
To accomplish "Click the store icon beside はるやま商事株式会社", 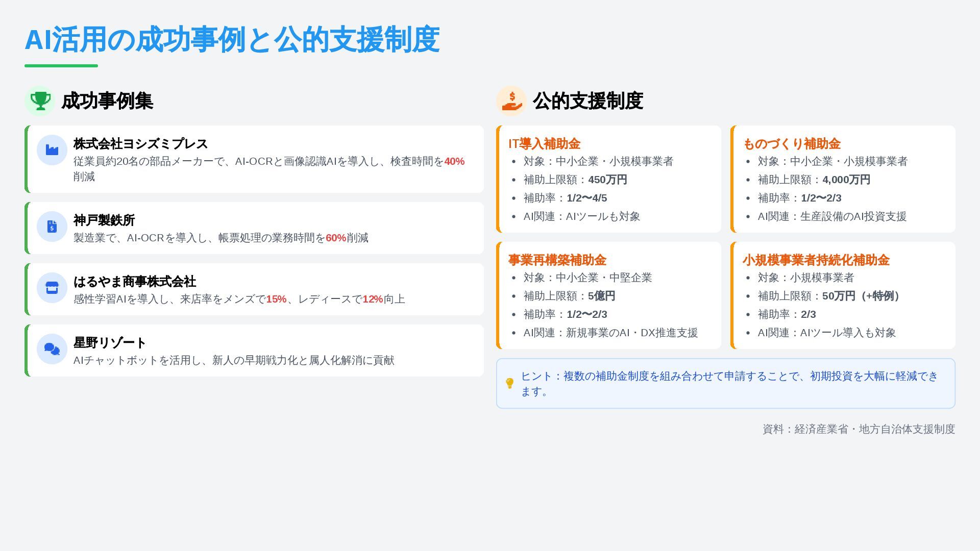I will coord(52,288).
